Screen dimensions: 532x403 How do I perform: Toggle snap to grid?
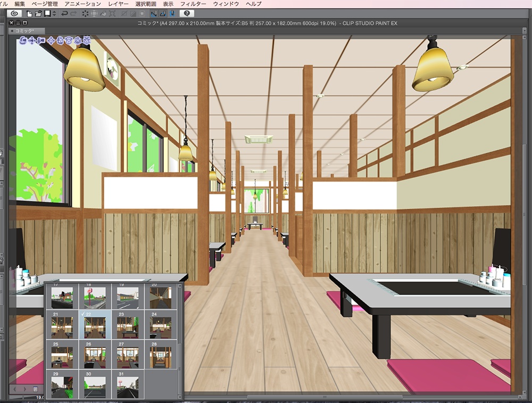pos(144,15)
